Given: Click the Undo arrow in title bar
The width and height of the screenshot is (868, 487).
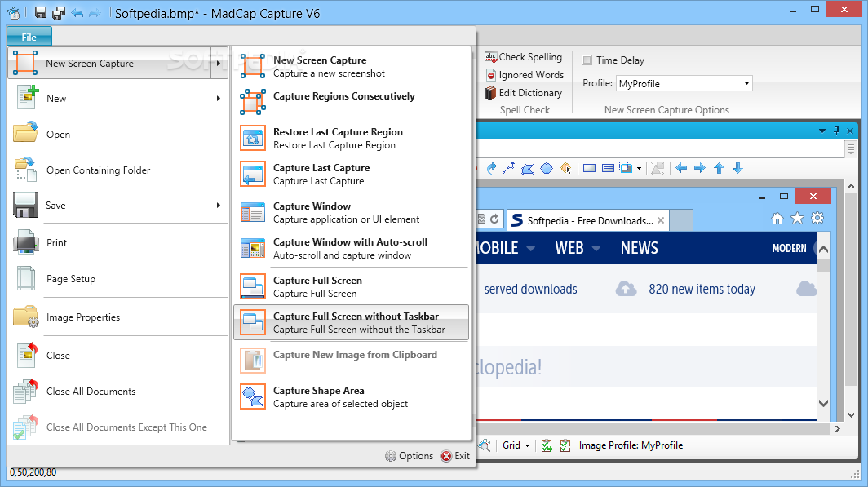Looking at the screenshot, I should coord(77,13).
